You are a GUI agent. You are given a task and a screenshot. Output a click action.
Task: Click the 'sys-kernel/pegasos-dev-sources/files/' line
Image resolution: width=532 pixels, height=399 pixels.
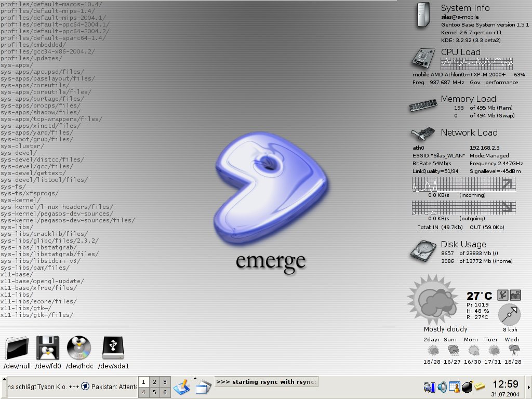[68, 220]
